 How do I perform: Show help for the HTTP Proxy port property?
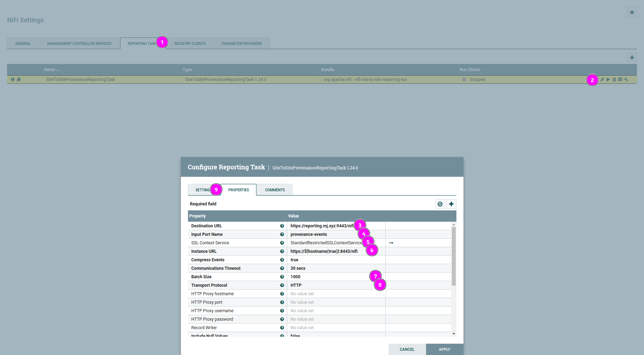pyautogui.click(x=282, y=302)
